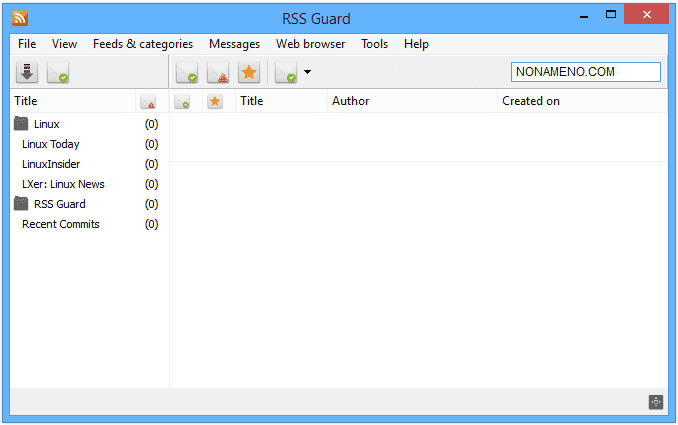Click the orange star importance toolbar button
Screen dimensions: 678x425
[x=249, y=72]
